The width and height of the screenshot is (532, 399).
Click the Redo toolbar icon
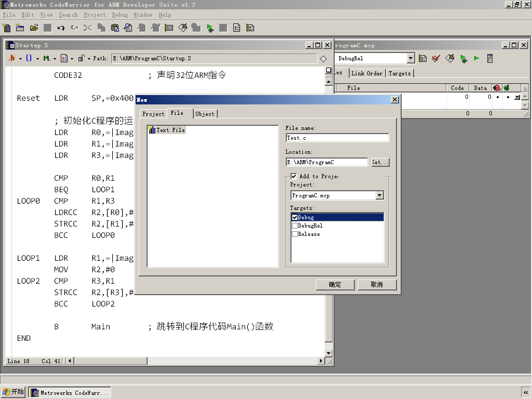pos(74,28)
